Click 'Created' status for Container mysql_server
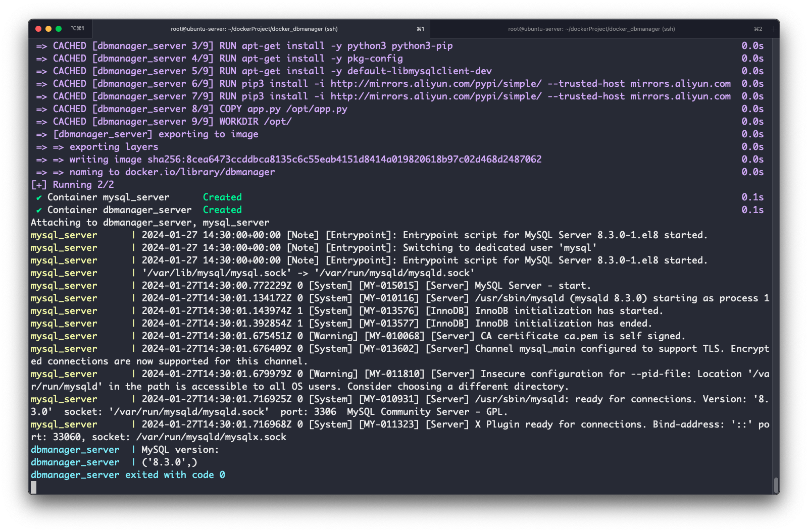The width and height of the screenshot is (808, 532). [222, 197]
